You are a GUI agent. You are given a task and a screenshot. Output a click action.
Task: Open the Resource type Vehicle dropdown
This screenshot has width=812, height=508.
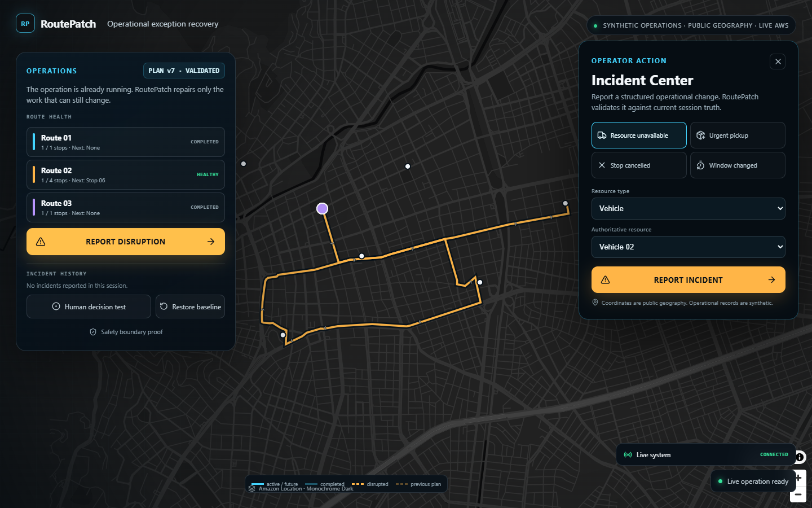(x=688, y=209)
